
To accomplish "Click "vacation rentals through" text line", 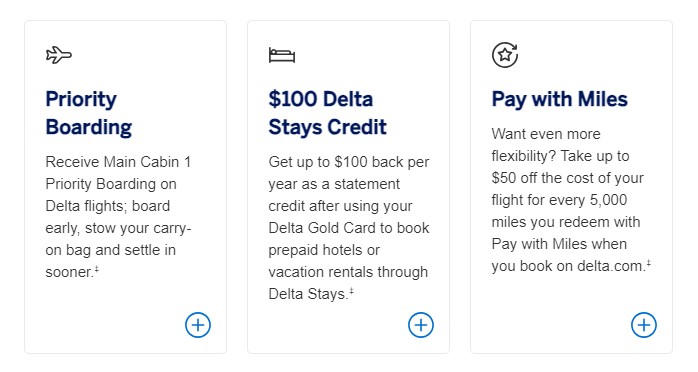I will coord(348,272).
